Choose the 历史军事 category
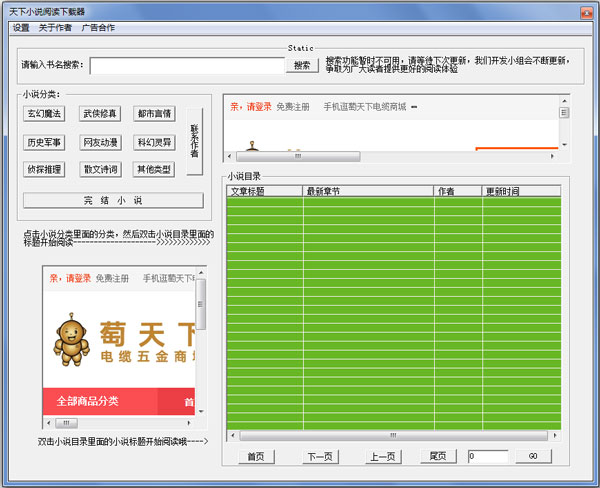The height and width of the screenshot is (488, 600). click(x=44, y=142)
